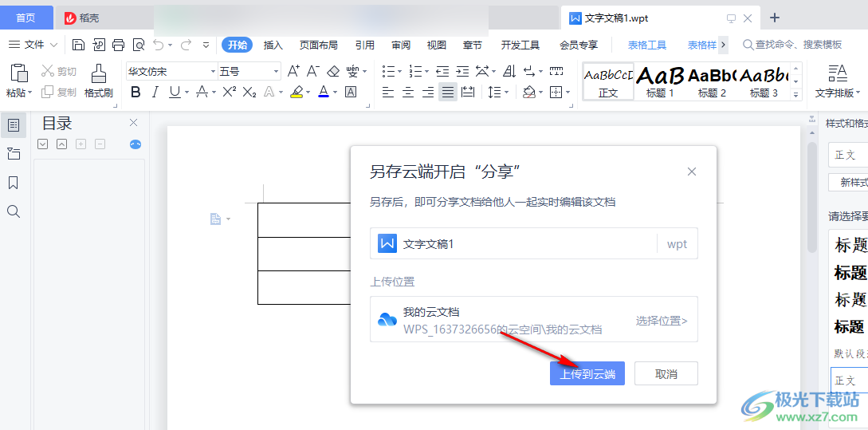Toggle Italic formatting
The height and width of the screenshot is (430, 868).
coord(155,92)
